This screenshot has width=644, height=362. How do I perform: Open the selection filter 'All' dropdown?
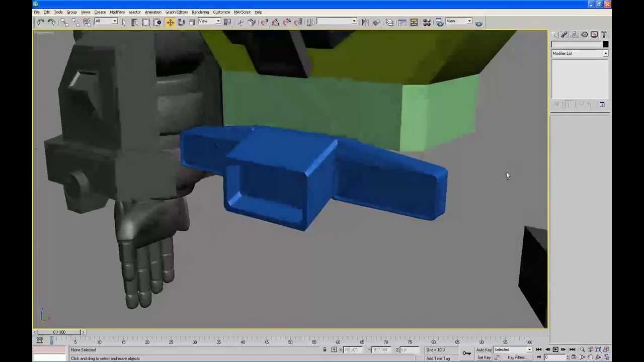coord(106,22)
